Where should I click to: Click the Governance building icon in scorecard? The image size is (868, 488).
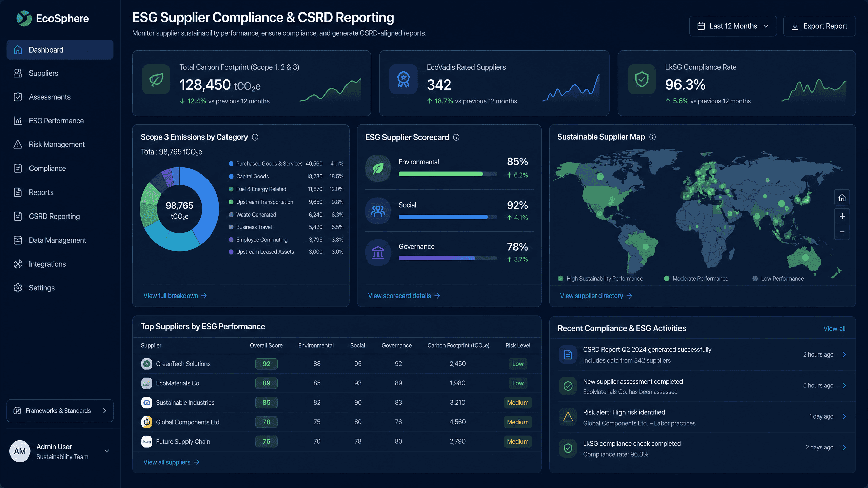coord(378,252)
